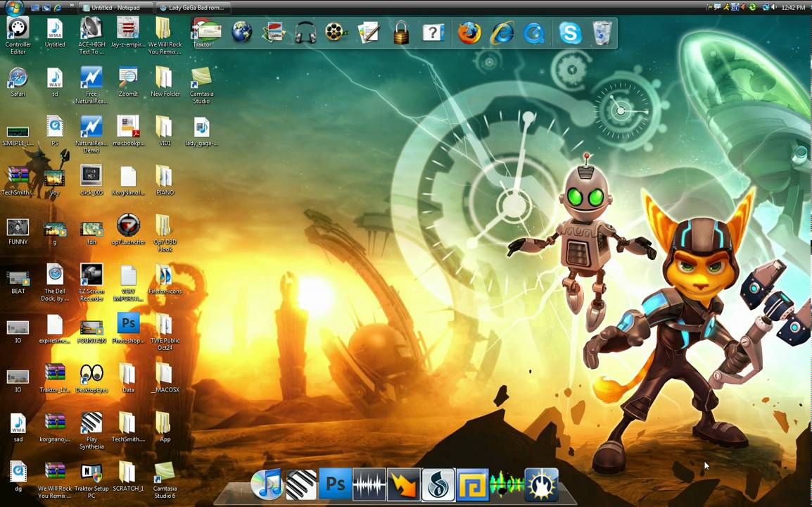Open the question mark help icon in the top dock
The height and width of the screenshot is (507, 812).
[x=433, y=33]
